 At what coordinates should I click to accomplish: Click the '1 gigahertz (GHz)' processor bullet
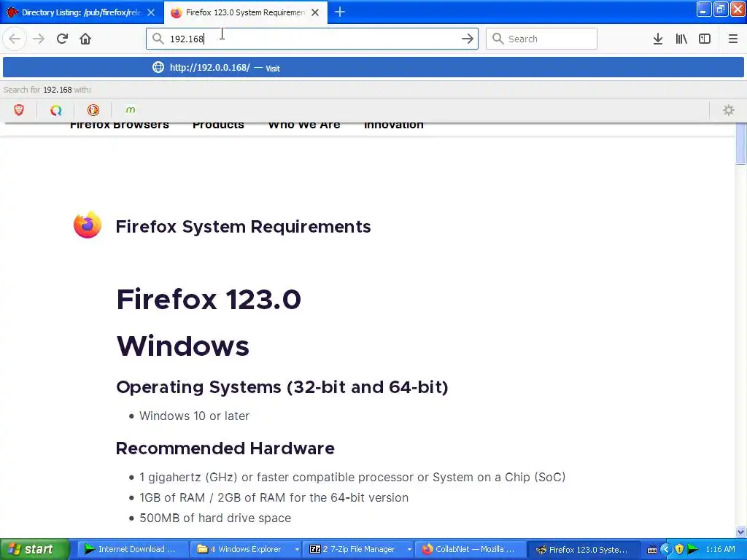pos(352,477)
